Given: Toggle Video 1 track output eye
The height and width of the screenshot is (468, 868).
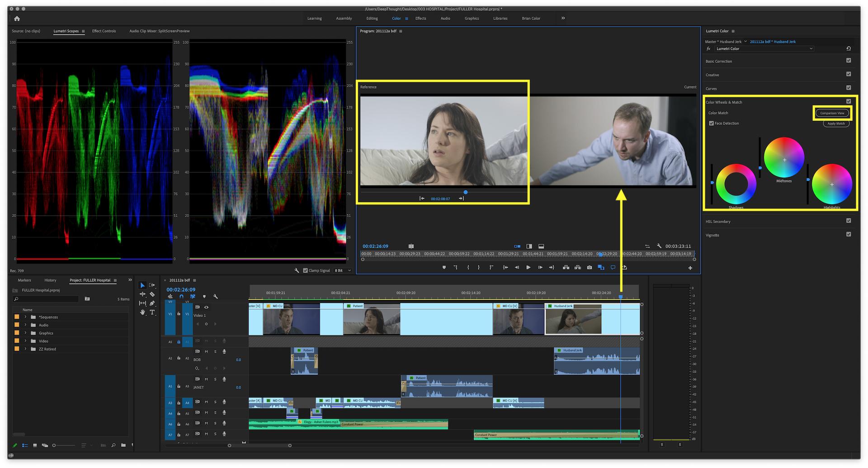Looking at the screenshot, I should pos(206,307).
